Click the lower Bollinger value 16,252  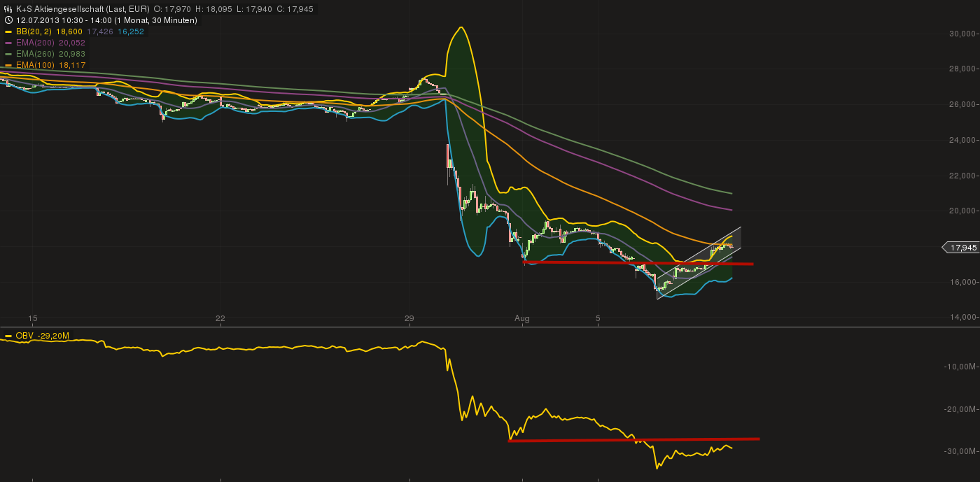click(x=131, y=31)
